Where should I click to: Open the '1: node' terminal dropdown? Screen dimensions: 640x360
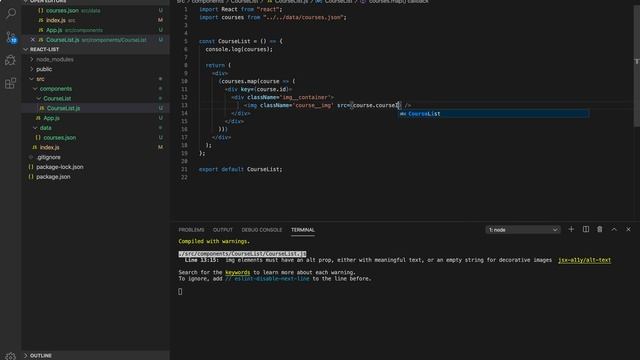tap(523, 230)
